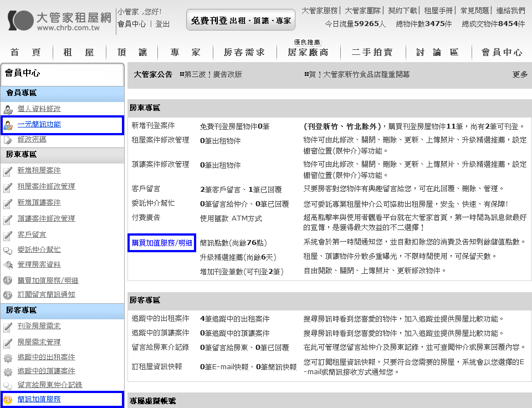
Task: Click the text 0筆E-mail快報、0筆簡訊快報
Action: (x=248, y=367)
